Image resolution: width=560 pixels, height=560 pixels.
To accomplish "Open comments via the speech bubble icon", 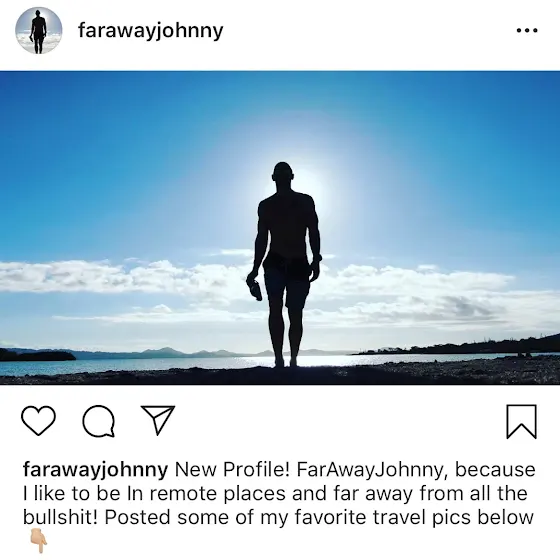I will coord(99,421).
